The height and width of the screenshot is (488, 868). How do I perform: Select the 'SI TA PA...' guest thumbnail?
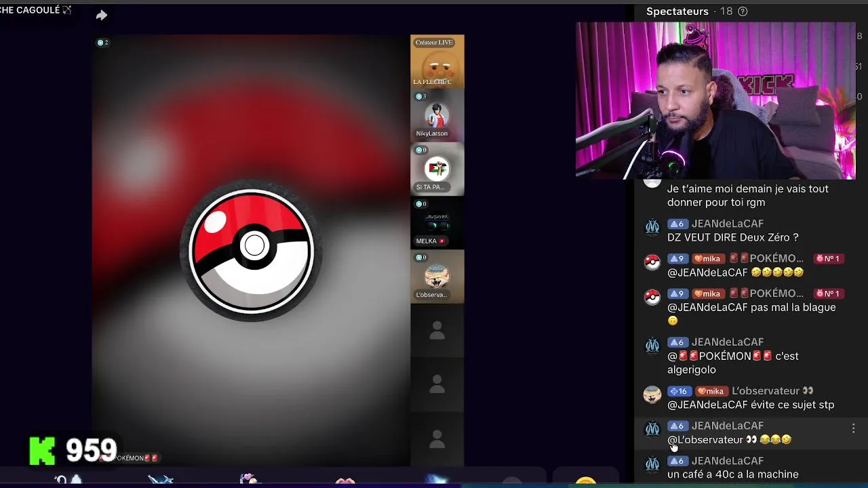pos(437,169)
